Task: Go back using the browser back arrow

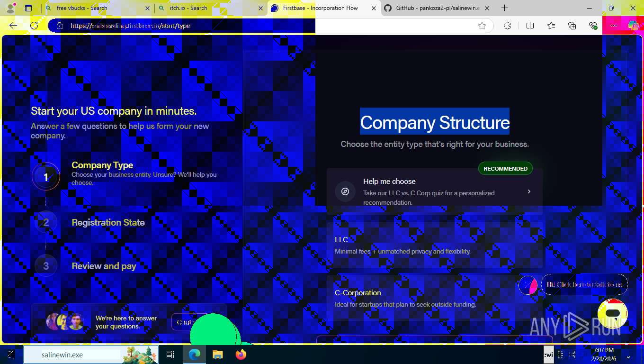Action: (x=13, y=26)
